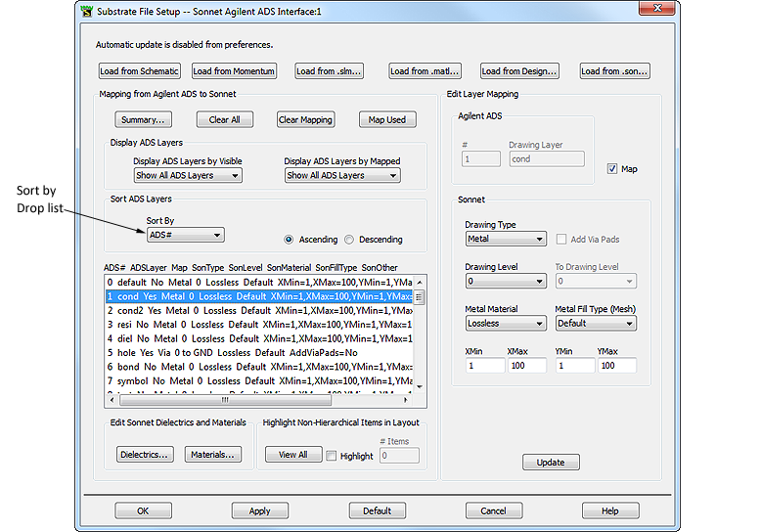The image size is (761, 532).
Task: Click the horizontal scrollbar thumb of layer list
Action: tap(225, 400)
